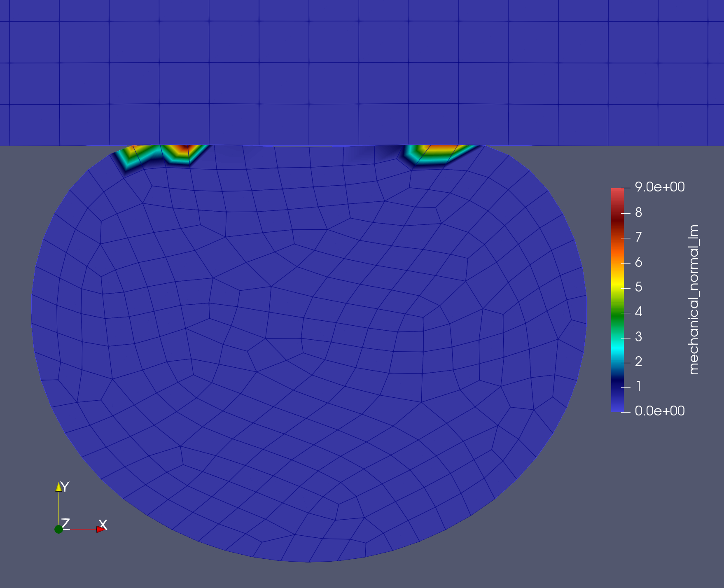Image resolution: width=724 pixels, height=588 pixels.
Task: Click the X label on the orientation axes
Action: [102, 525]
